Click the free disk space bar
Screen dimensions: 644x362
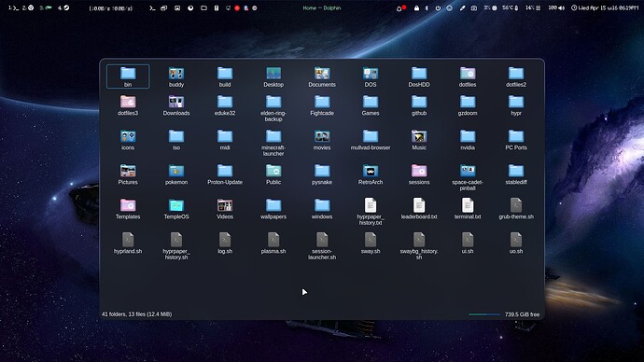(484, 314)
